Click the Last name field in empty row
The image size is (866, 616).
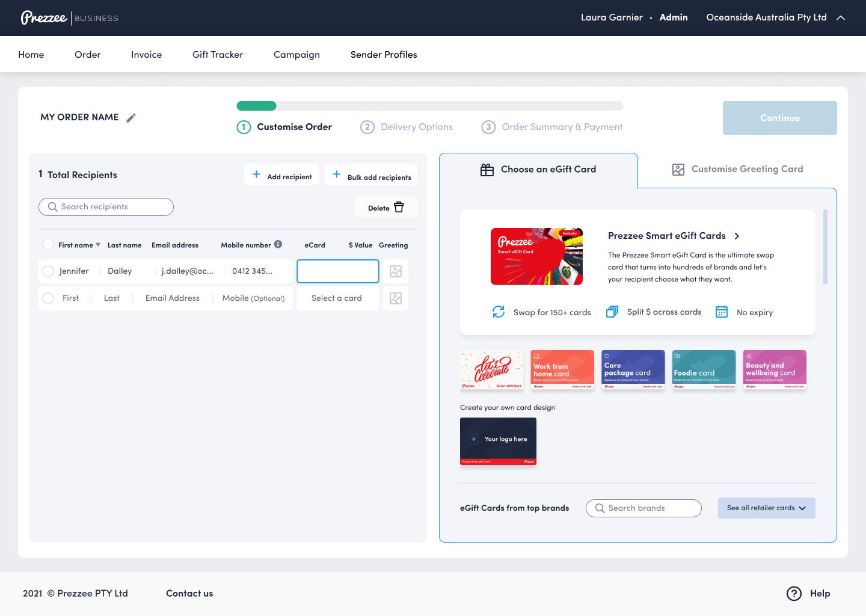click(x=112, y=298)
